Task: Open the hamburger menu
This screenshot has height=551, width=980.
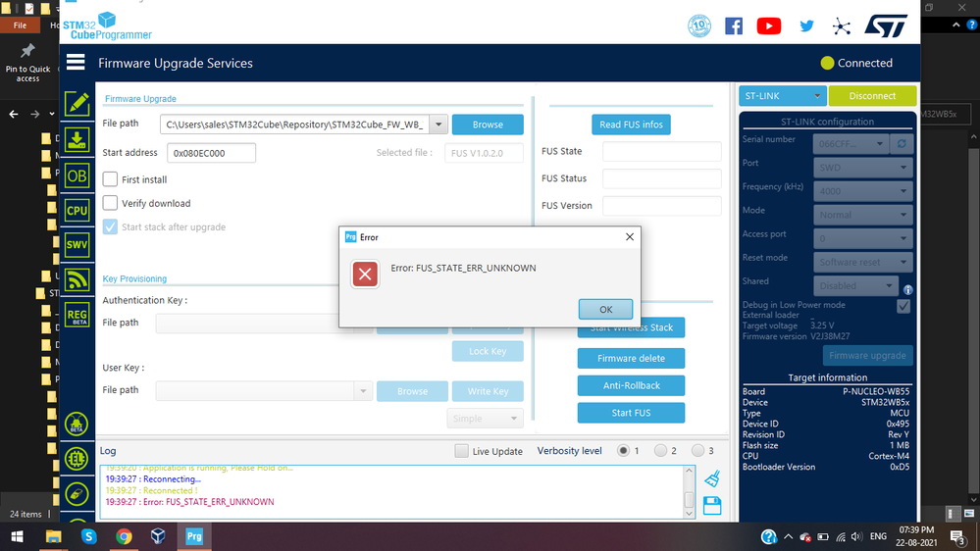Action: click(76, 62)
